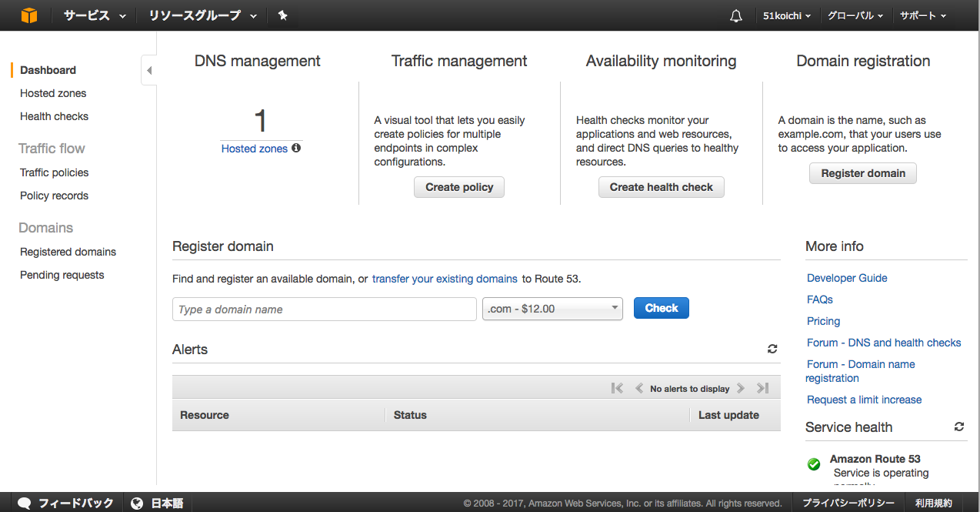Go to first page of alerts

617,388
